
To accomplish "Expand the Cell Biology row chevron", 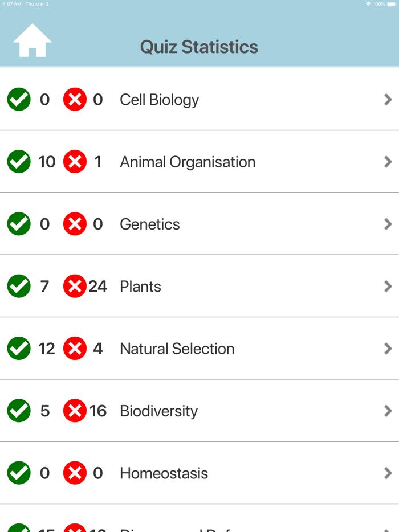I will pyautogui.click(x=388, y=99).
